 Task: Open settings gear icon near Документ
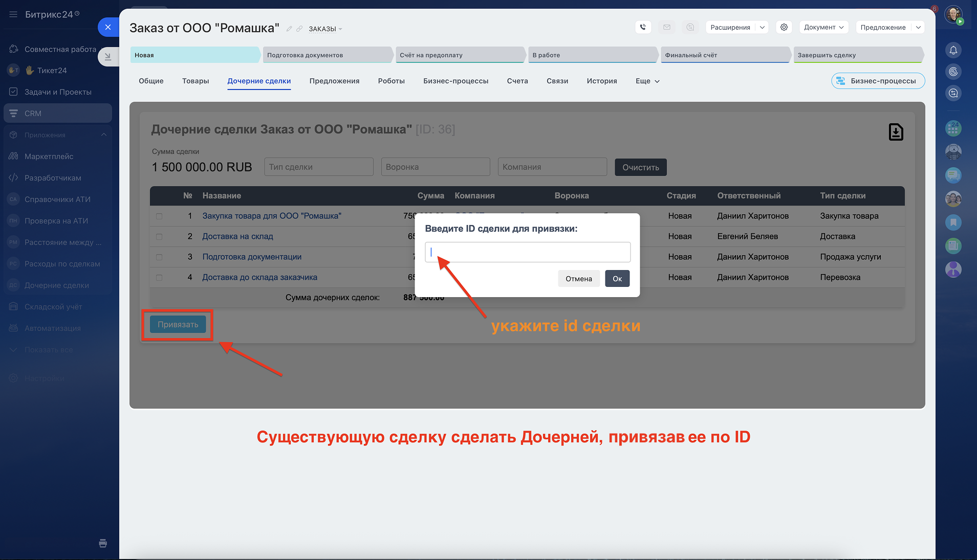pyautogui.click(x=784, y=27)
